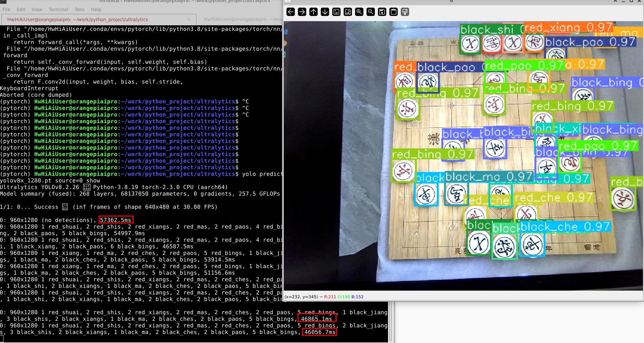Click the terminal vertical scrollbar
Viewport: 644px width, 343px height.
point(391,321)
